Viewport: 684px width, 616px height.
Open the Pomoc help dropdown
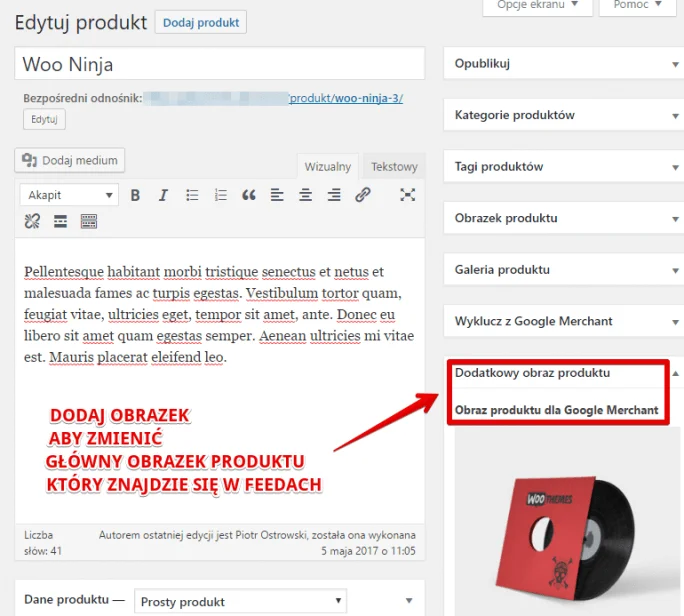(637, 5)
